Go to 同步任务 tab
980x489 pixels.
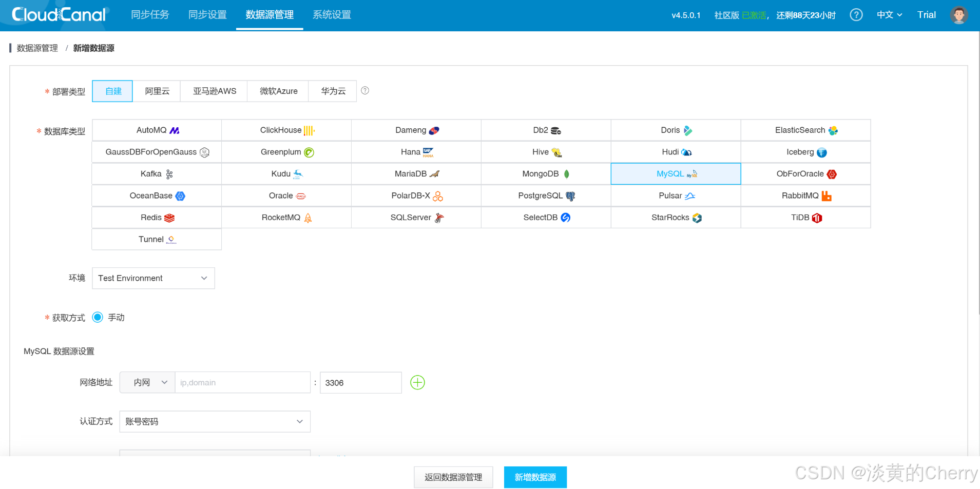150,15
